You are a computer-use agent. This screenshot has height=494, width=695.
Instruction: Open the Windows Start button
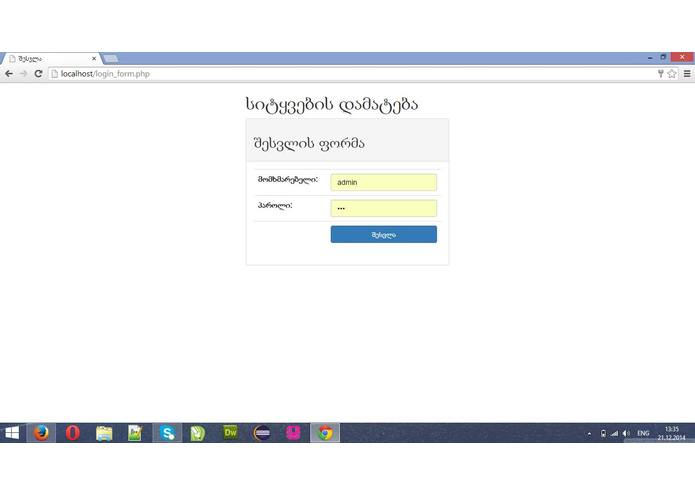12,433
